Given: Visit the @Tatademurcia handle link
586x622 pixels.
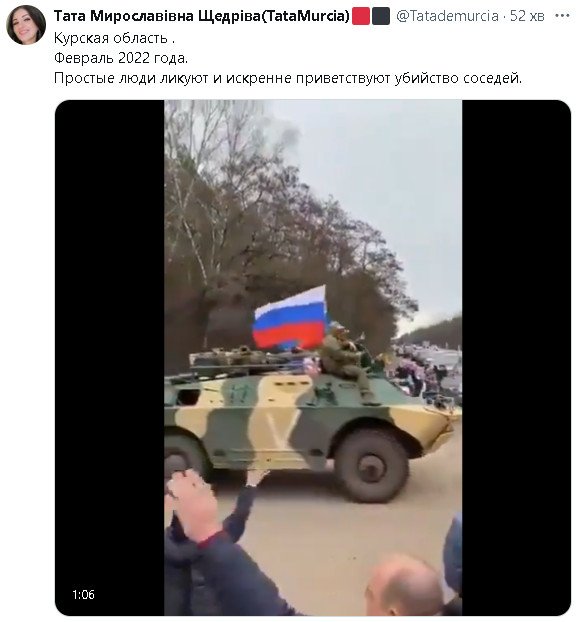Looking at the screenshot, I should (x=447, y=16).
